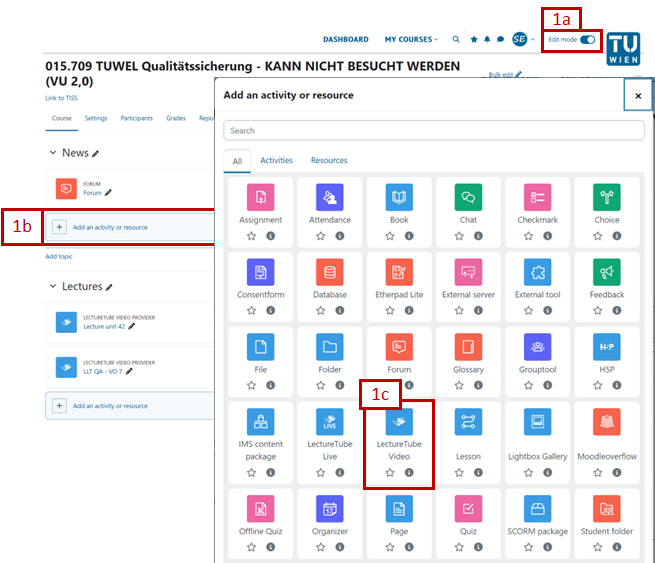
Task: Switch to the Activities tab
Action: 276,160
